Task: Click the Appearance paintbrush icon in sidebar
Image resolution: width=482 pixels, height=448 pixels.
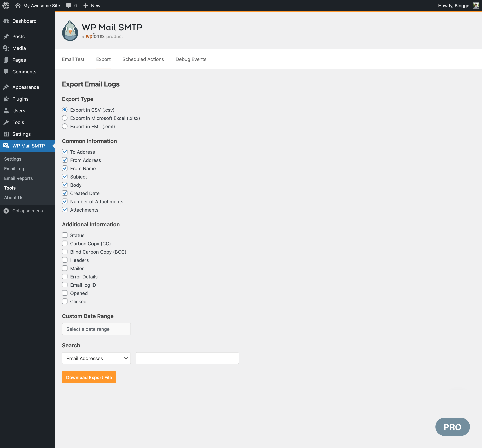Action: click(x=6, y=87)
